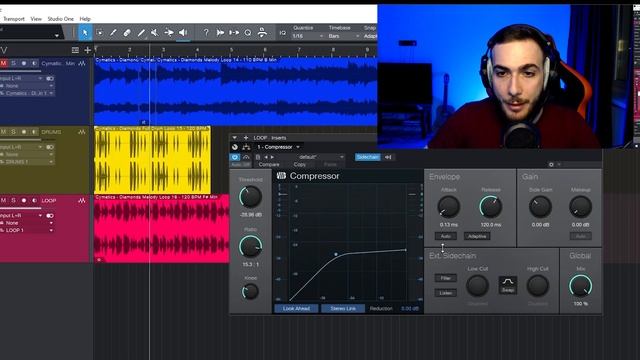This screenshot has width=640, height=360.
Task: Click Compare in the compressor header
Action: (269, 164)
